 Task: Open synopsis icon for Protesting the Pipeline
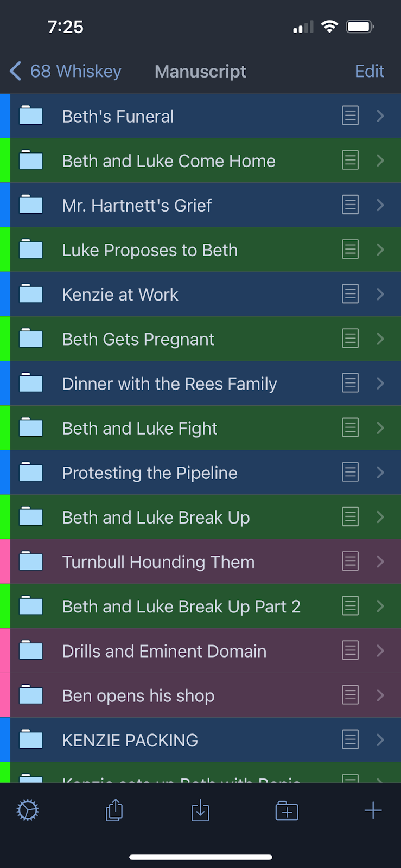350,472
